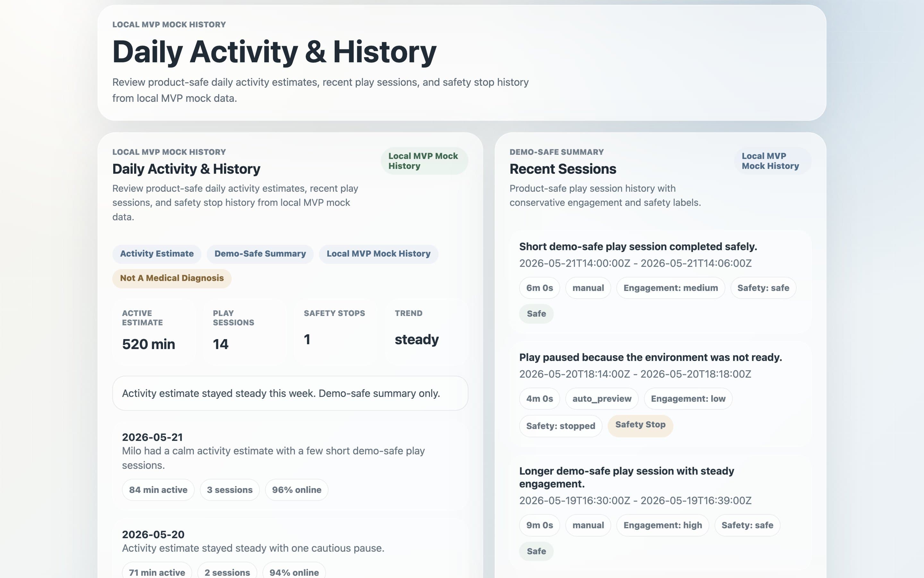Click the steady trend value
The image size is (924, 578).
(416, 339)
